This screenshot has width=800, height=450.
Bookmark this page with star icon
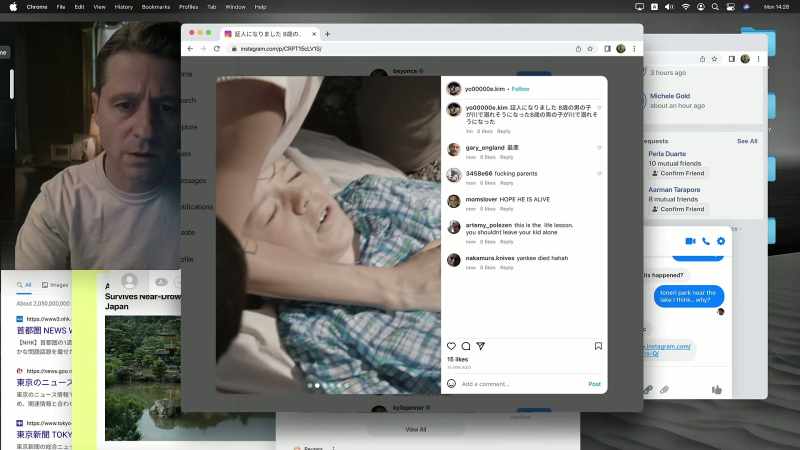click(x=590, y=49)
